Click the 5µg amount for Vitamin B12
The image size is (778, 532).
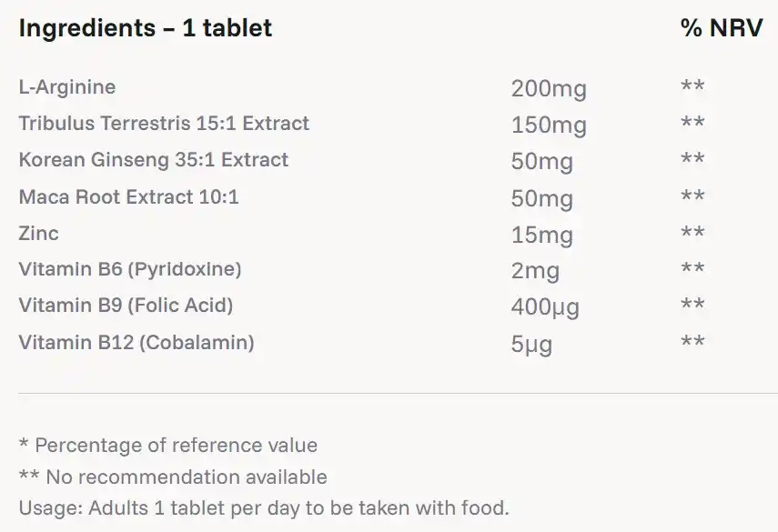[531, 345]
